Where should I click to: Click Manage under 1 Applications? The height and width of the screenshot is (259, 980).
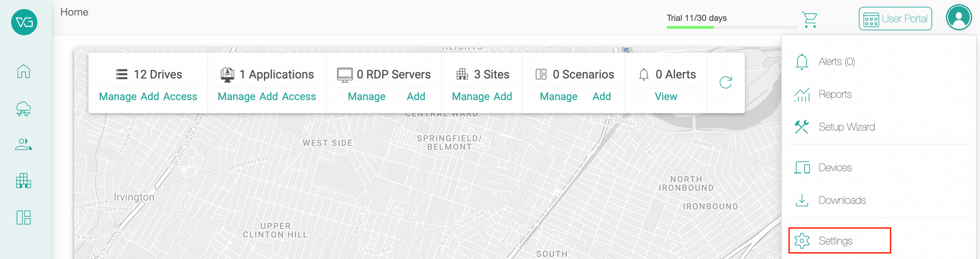(x=237, y=96)
